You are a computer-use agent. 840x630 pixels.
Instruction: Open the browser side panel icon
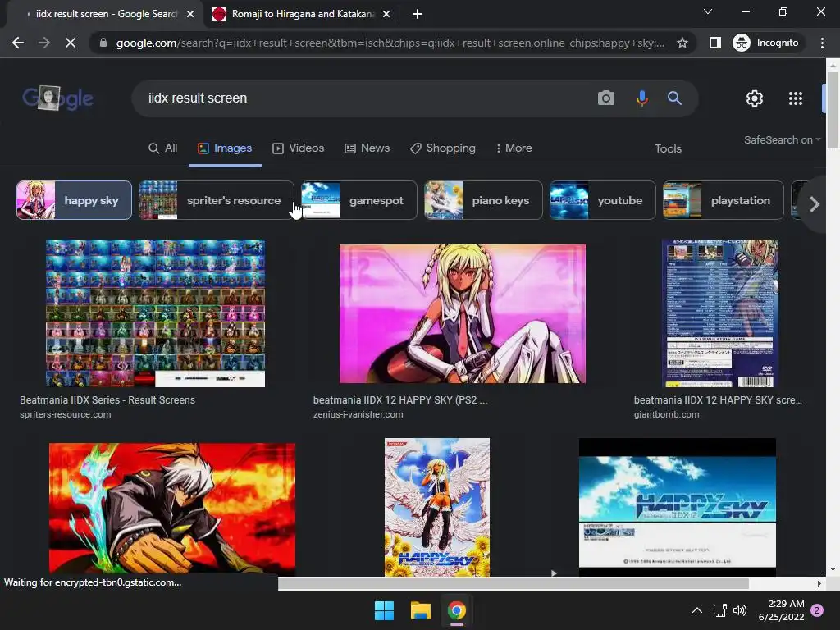[714, 43]
